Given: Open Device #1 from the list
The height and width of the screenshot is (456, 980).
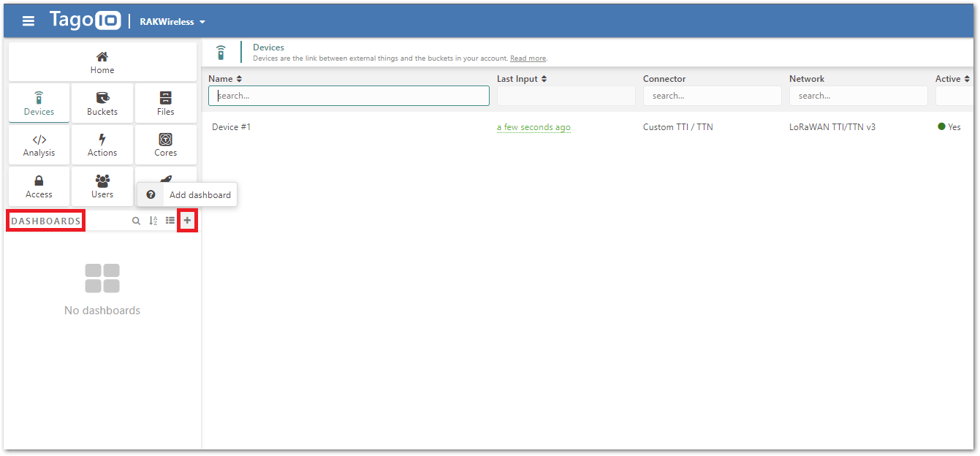Looking at the screenshot, I should pos(232,127).
